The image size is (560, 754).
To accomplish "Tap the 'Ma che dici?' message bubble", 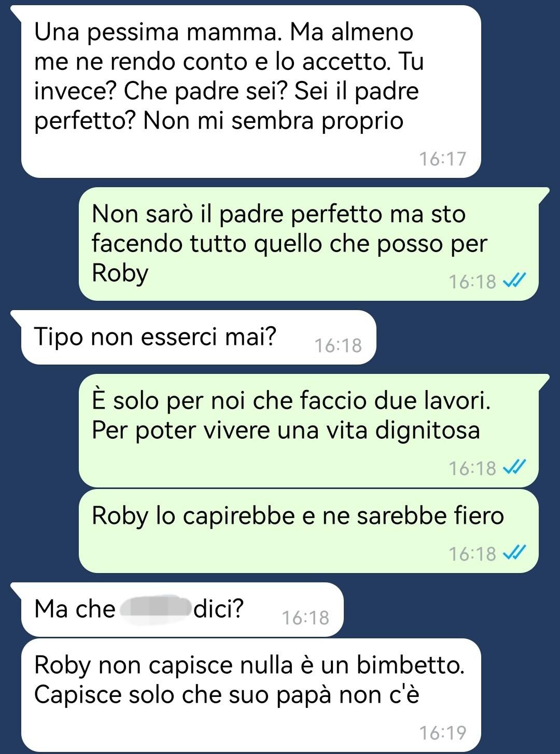I will 182,609.
